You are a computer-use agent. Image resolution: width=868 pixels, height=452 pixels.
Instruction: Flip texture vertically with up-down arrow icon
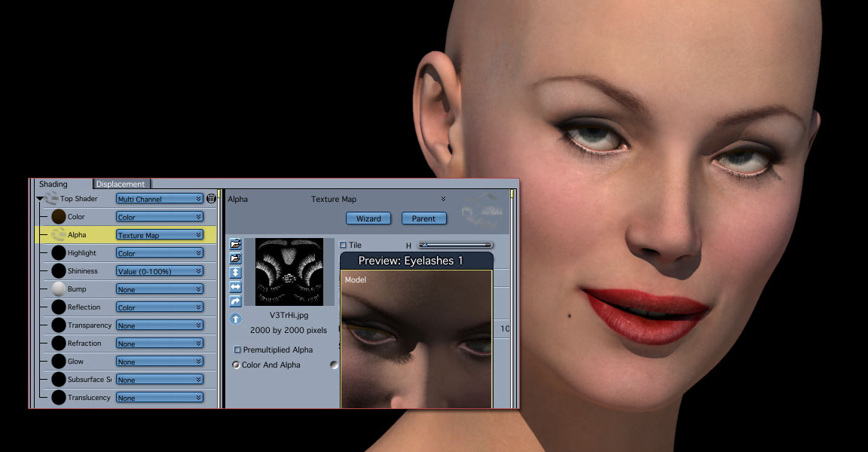tap(235, 272)
